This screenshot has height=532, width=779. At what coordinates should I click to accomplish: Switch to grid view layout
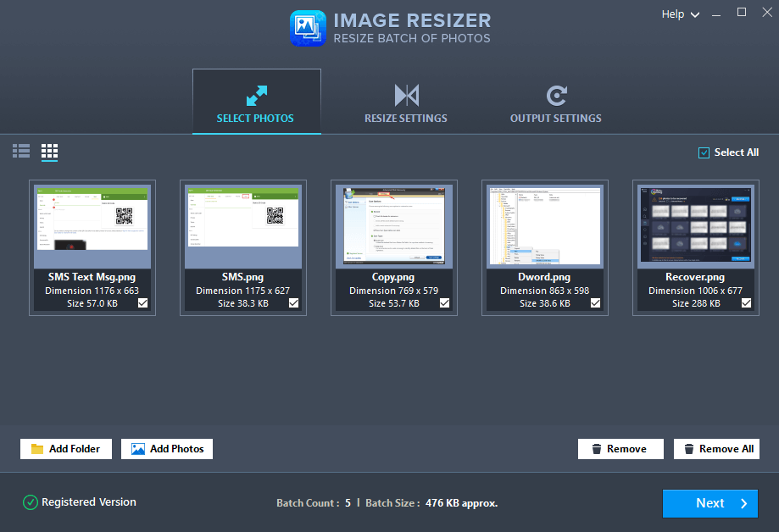pyautogui.click(x=48, y=151)
